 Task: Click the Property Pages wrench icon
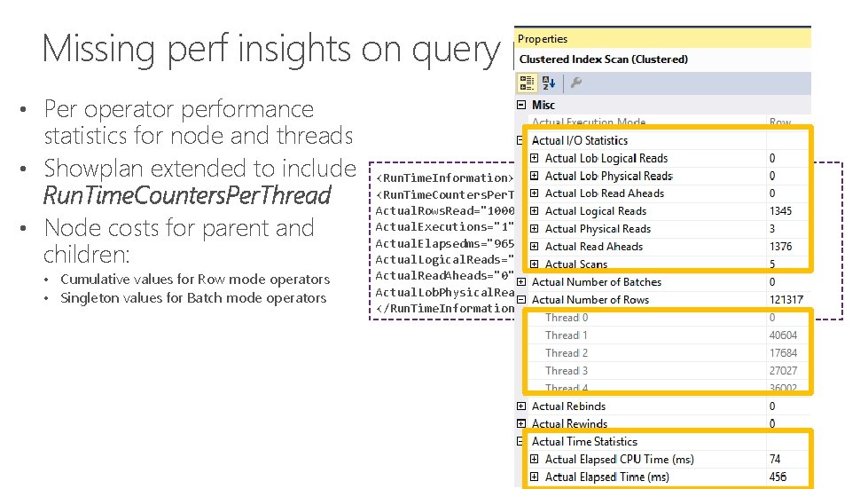click(x=575, y=83)
